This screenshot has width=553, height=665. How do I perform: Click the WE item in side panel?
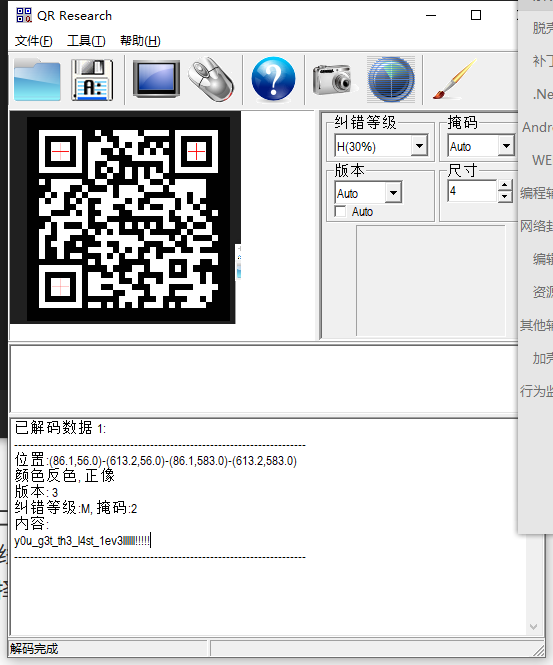pos(542,160)
